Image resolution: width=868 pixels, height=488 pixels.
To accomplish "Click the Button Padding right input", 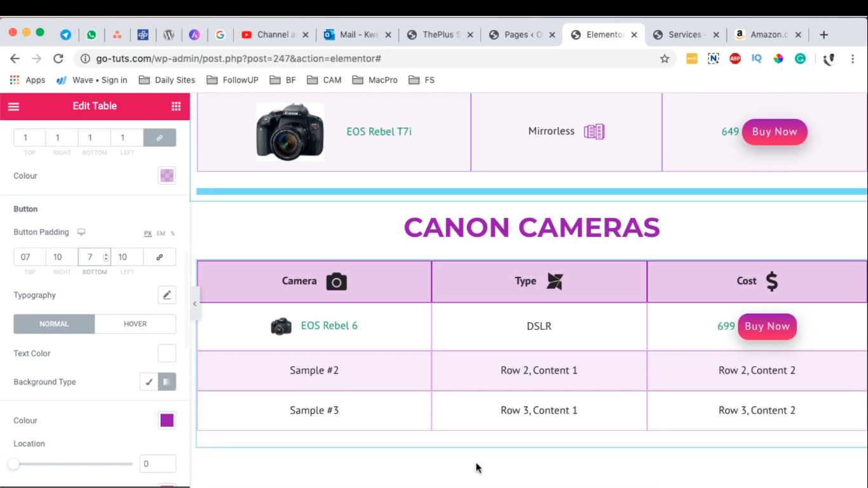I will pyautogui.click(x=62, y=257).
